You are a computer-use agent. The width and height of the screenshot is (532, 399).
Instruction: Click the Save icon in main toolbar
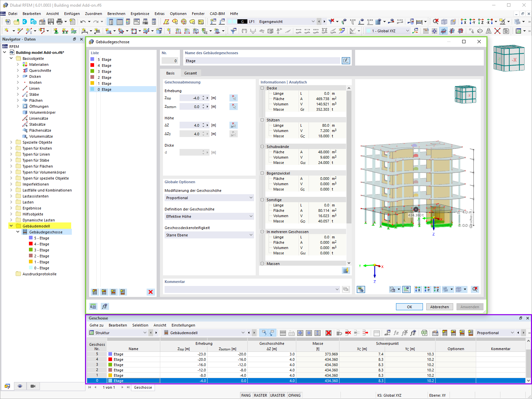coord(51,22)
